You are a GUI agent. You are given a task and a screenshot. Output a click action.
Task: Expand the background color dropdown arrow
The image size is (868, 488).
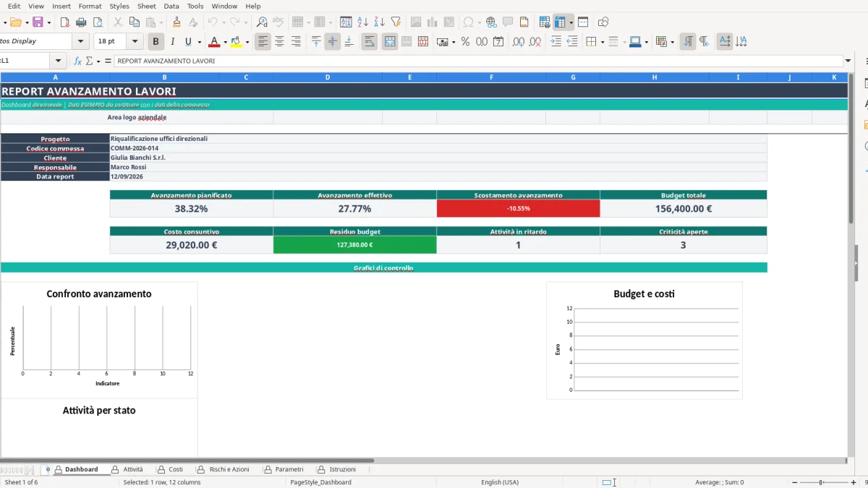point(247,42)
